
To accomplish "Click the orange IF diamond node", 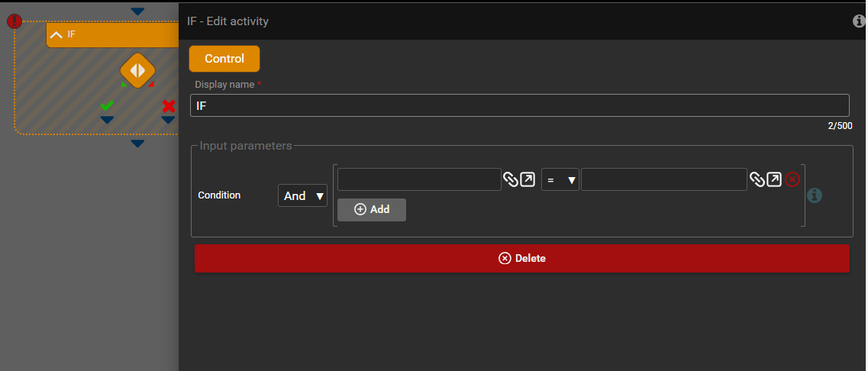I will tap(137, 71).
